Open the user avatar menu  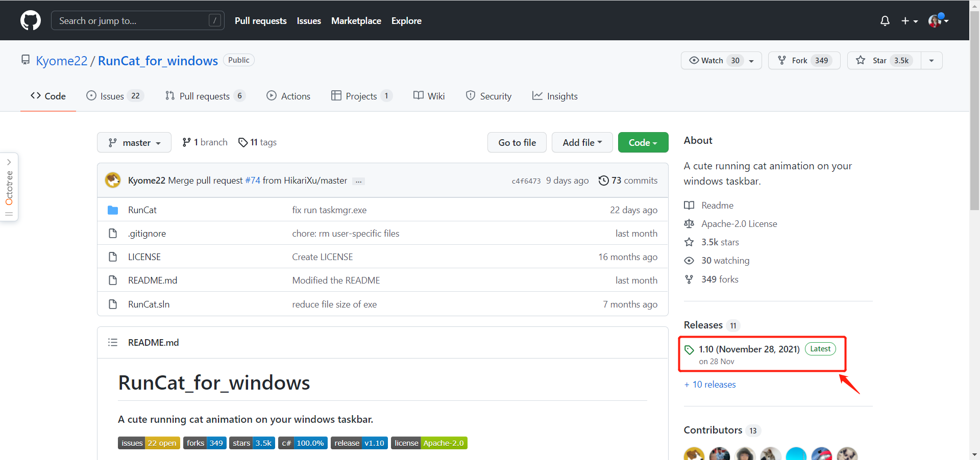pos(938,20)
